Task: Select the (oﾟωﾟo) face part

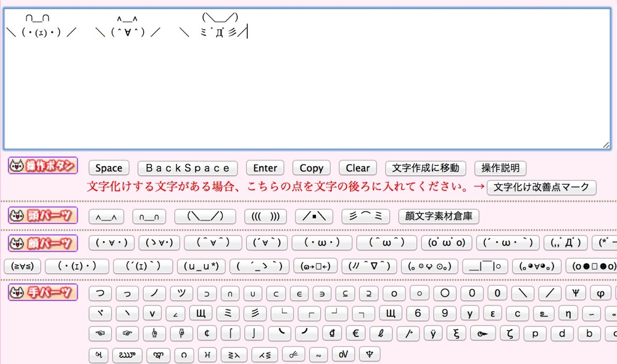Action: tap(446, 243)
